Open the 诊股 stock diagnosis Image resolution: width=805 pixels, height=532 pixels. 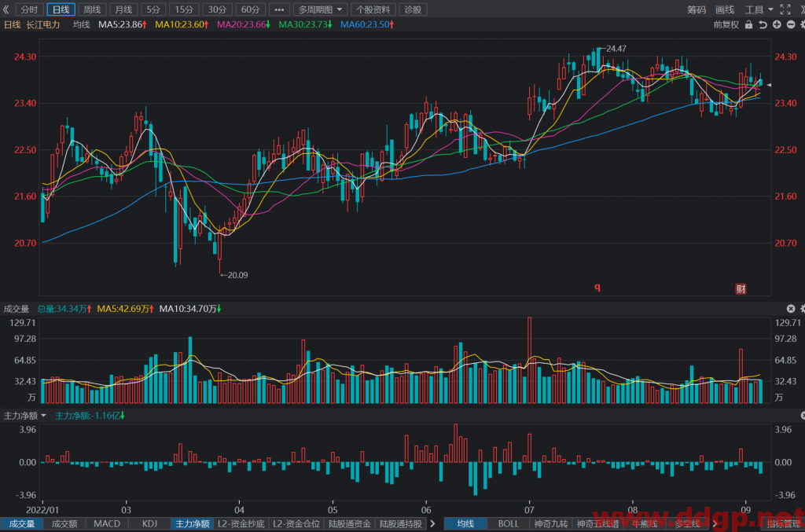[x=413, y=9]
